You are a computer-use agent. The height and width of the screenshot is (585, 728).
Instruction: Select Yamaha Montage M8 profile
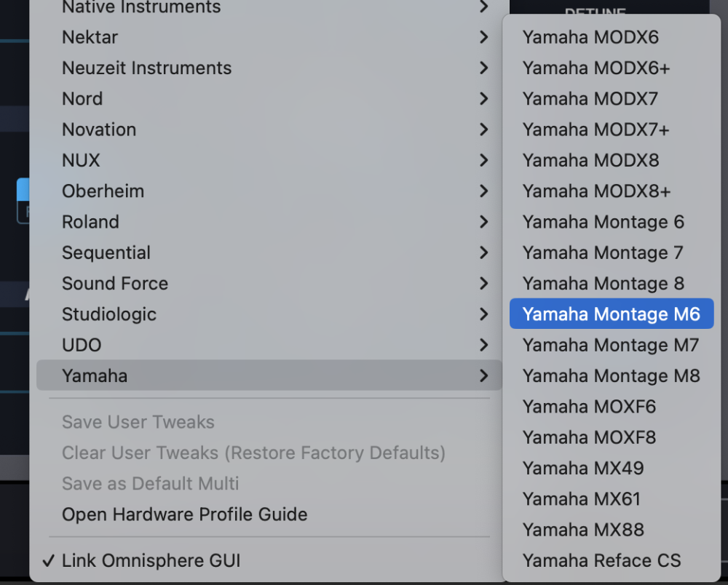tap(611, 376)
